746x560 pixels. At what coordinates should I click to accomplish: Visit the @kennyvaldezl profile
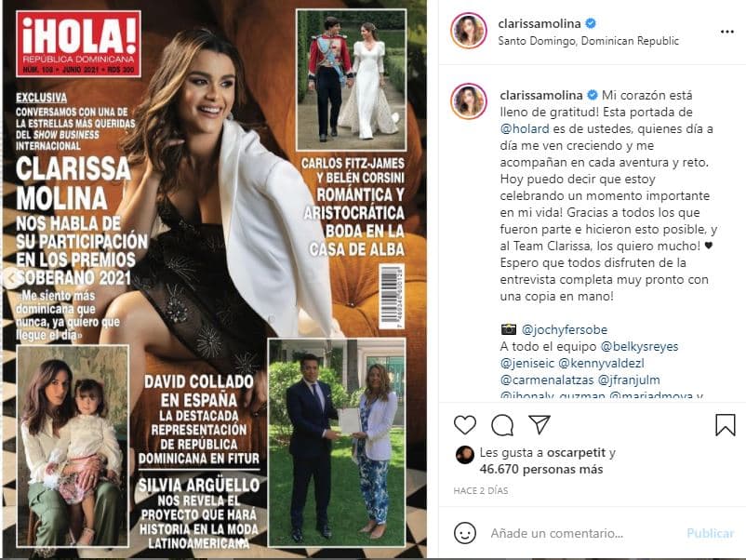[602, 364]
